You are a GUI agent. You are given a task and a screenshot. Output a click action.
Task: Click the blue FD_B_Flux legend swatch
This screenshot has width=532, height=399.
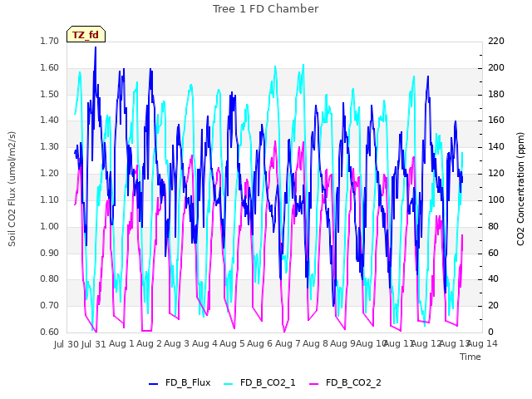(x=153, y=384)
